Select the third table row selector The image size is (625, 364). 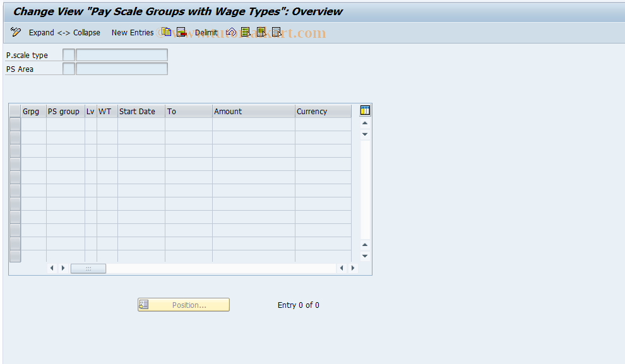click(x=15, y=151)
